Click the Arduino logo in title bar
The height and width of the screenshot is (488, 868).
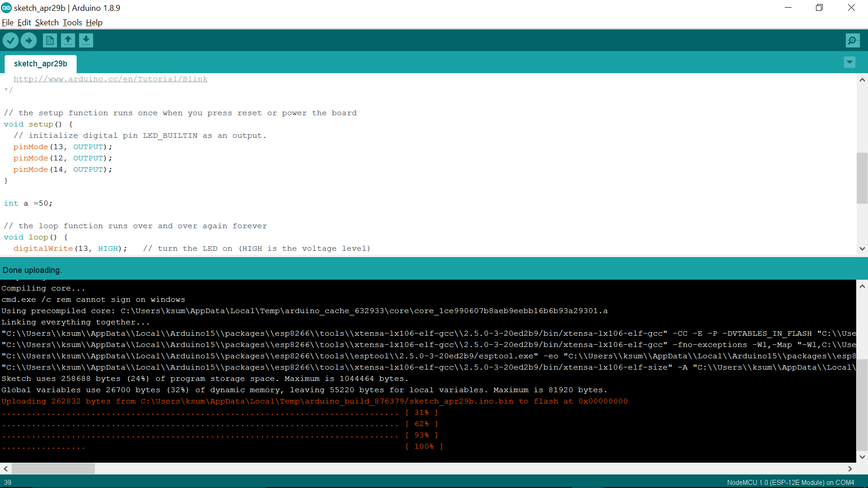point(6,8)
